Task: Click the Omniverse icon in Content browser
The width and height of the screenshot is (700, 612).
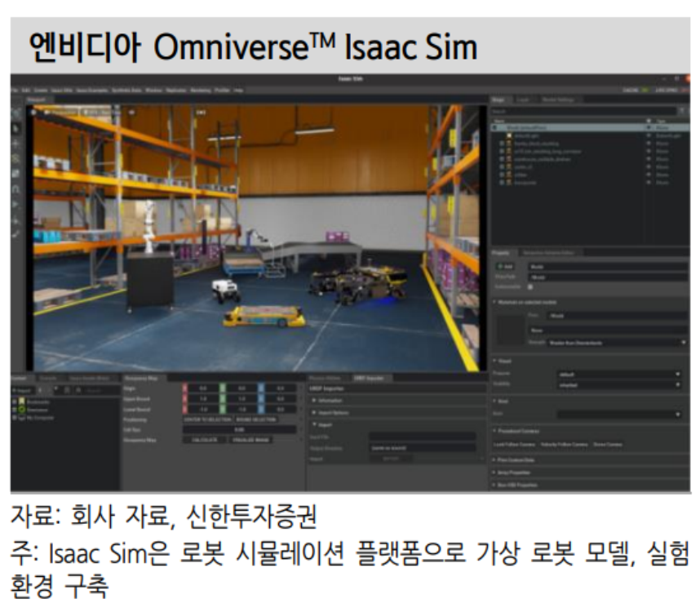Action: 21,410
